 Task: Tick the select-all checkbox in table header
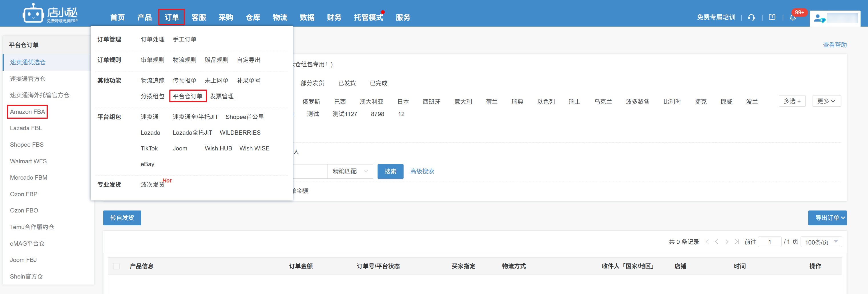tap(116, 266)
